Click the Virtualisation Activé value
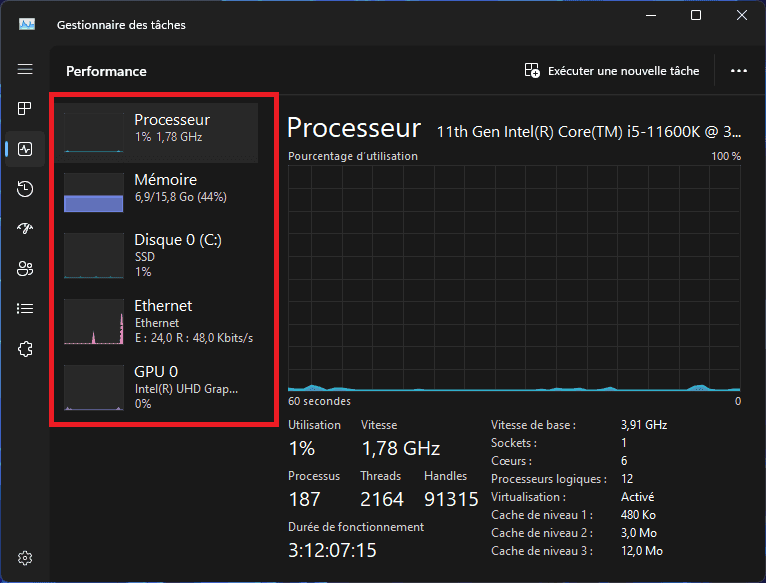The image size is (766, 583). click(638, 497)
